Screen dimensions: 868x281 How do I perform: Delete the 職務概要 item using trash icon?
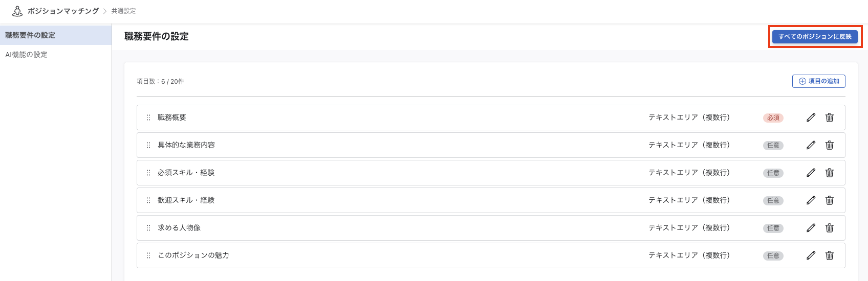(x=830, y=118)
